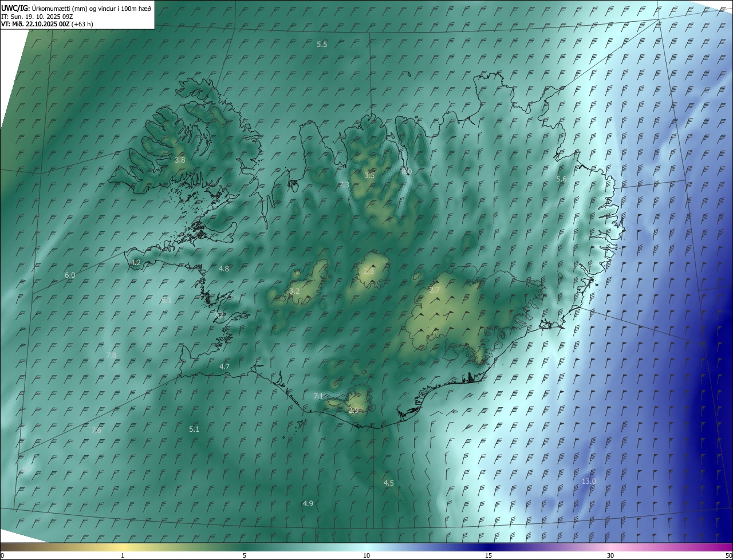Select the 5 tick on the color scale
Screen dimensions: 733x560
245,555
